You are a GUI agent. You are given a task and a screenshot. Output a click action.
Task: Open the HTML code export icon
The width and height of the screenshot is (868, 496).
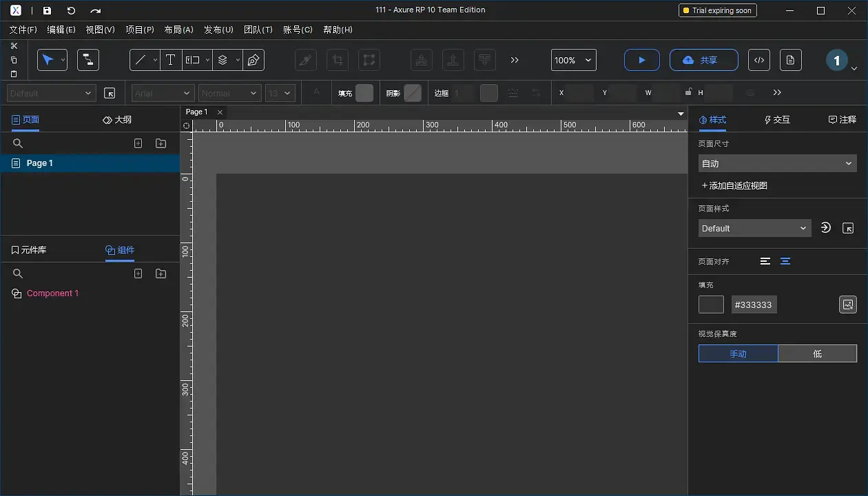click(758, 60)
